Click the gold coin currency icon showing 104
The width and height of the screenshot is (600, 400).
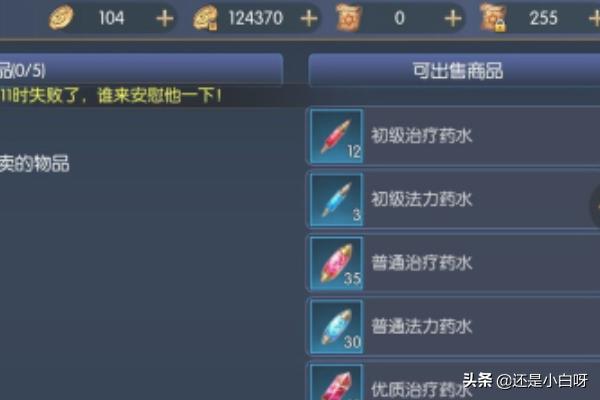61,17
